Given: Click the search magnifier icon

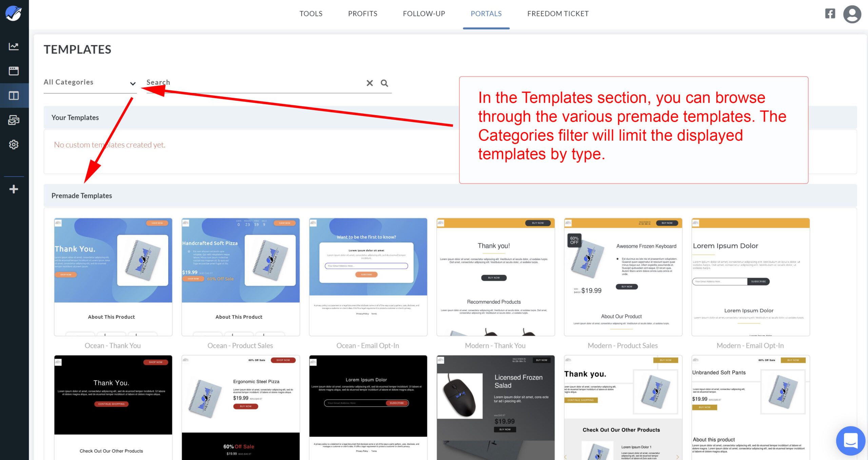Looking at the screenshot, I should (384, 83).
